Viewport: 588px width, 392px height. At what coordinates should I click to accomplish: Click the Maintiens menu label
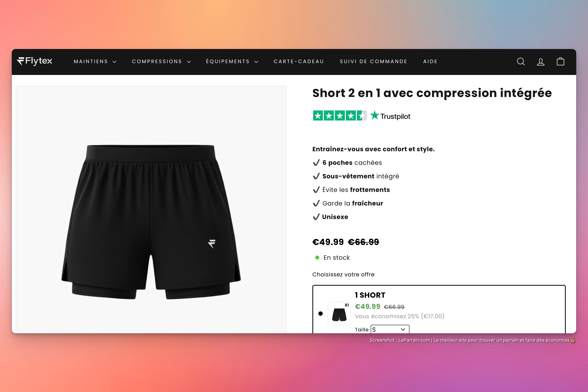pyautogui.click(x=91, y=62)
